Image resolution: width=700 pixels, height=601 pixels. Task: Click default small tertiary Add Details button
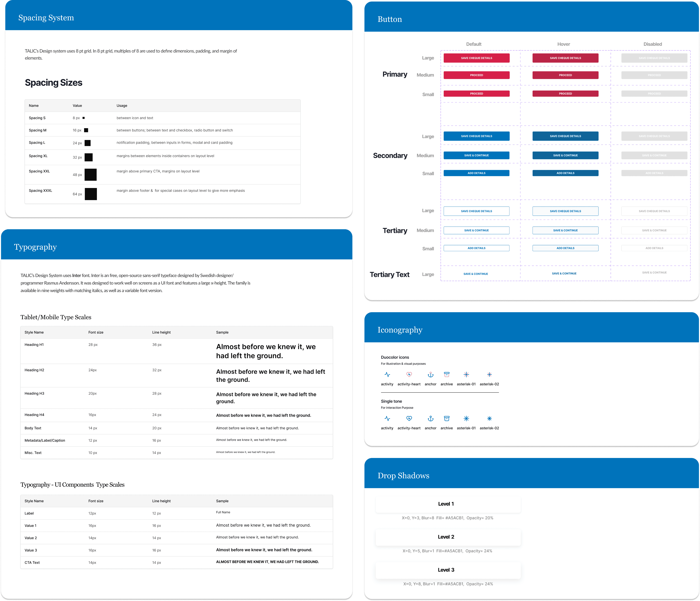click(476, 248)
